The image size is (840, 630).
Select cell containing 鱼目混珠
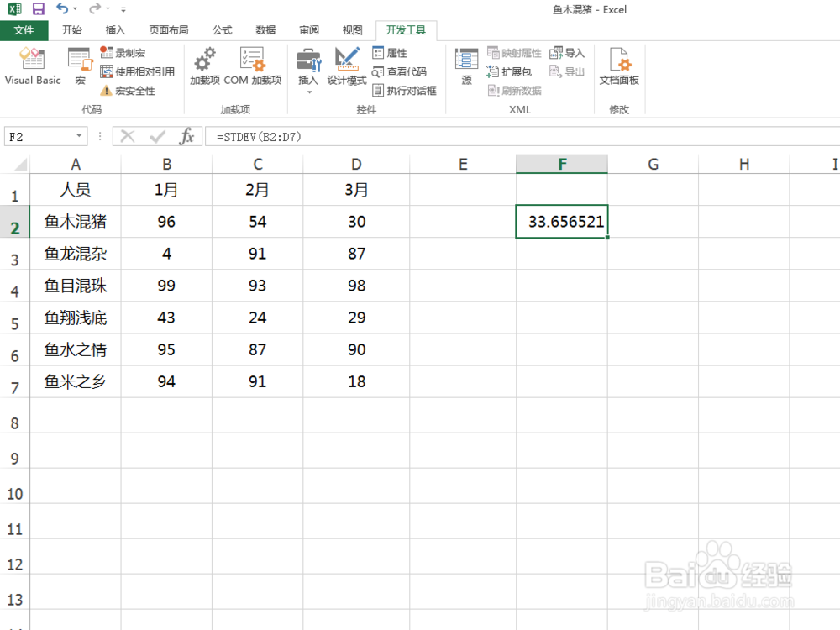(x=76, y=286)
